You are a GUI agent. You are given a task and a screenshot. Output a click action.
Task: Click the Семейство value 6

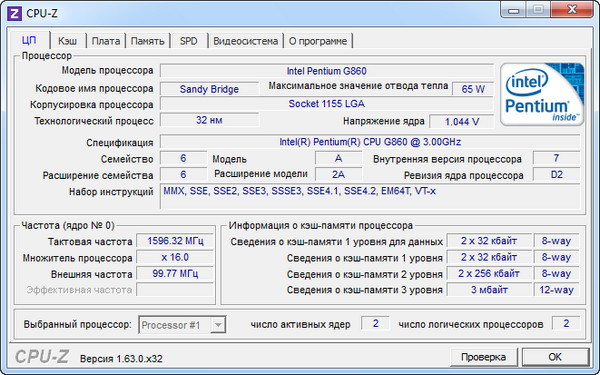183,158
